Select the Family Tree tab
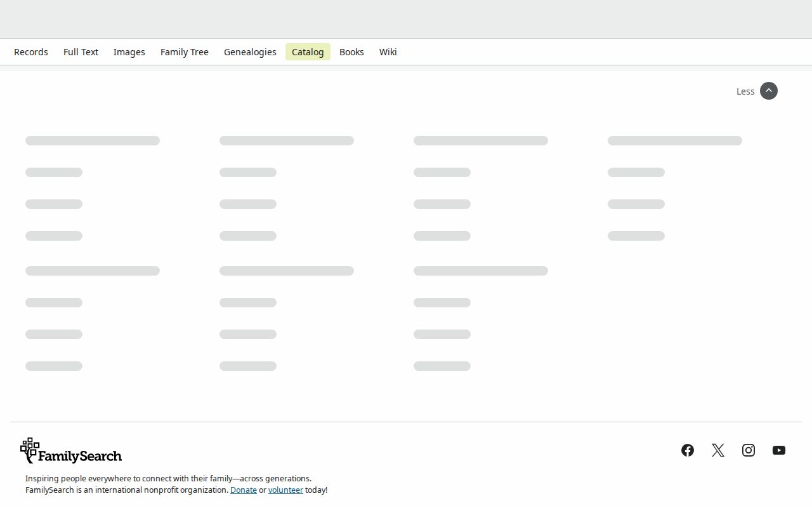812x508 pixels. click(x=185, y=52)
